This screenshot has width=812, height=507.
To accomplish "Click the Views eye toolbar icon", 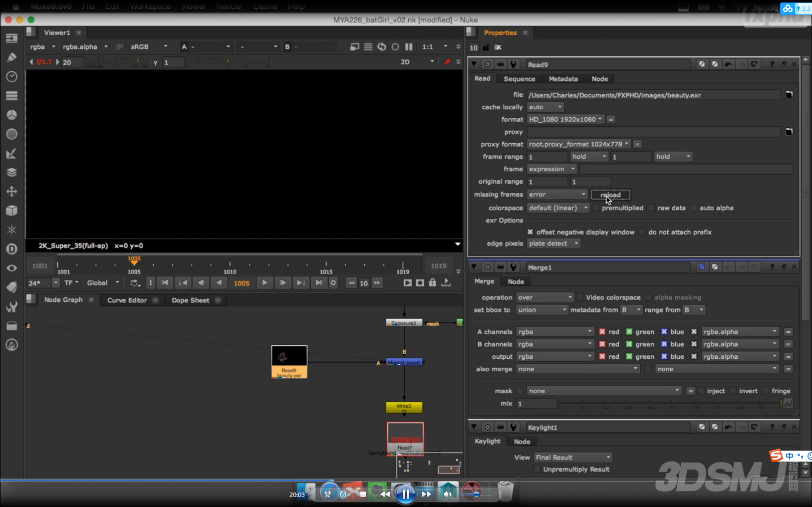I will click(x=11, y=268).
